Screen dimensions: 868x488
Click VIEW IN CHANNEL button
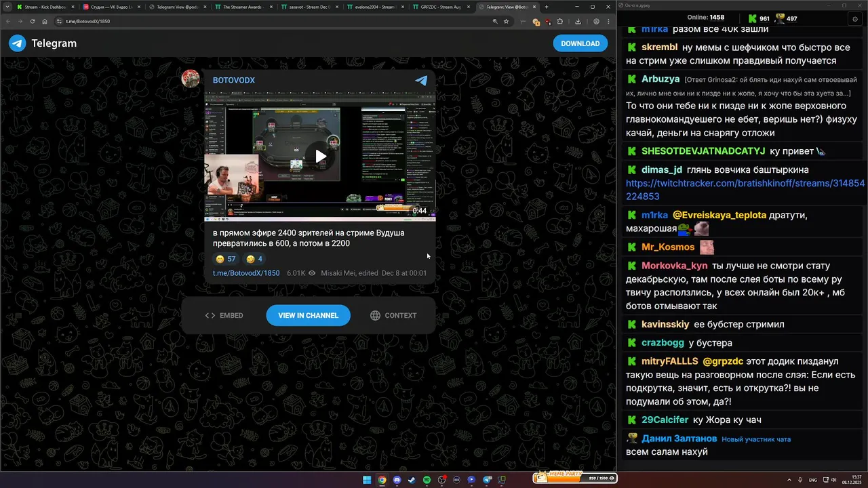click(x=308, y=315)
